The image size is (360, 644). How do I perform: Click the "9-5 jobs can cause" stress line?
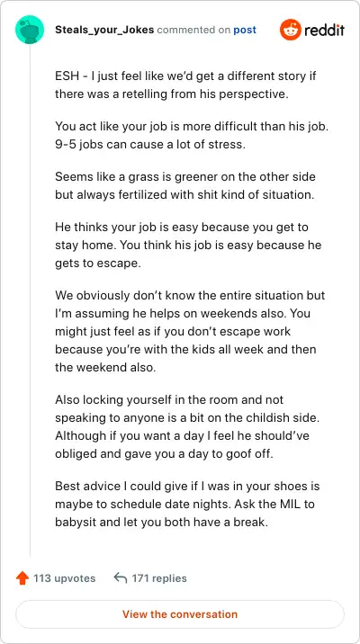pos(150,145)
